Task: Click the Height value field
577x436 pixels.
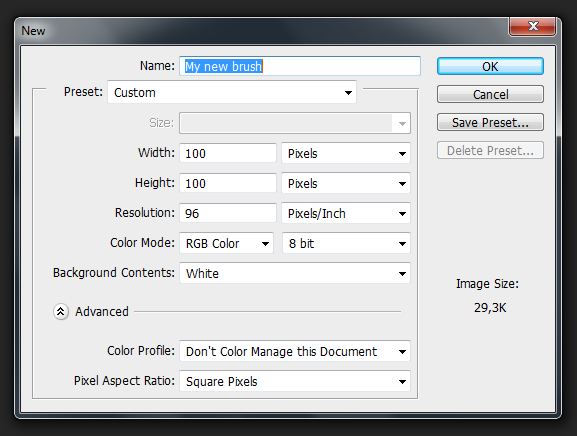Action: click(228, 183)
